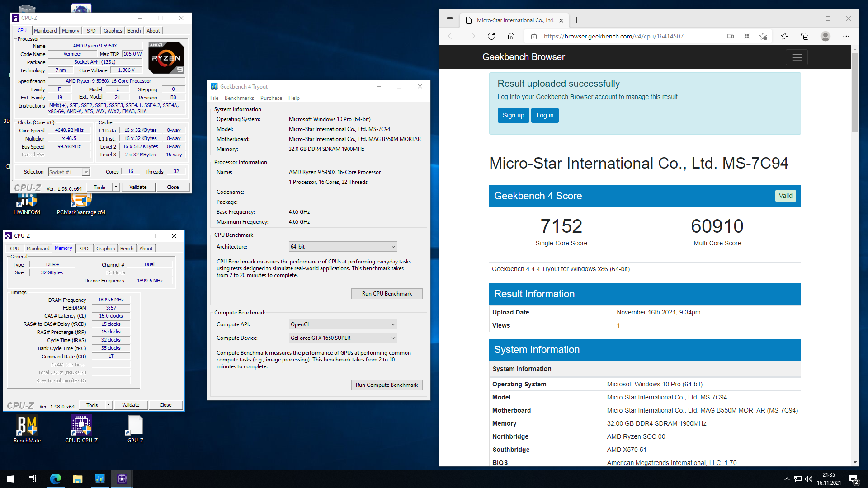Switch to Mainboard tab in top CPU-Z window
The width and height of the screenshot is (868, 488).
click(45, 31)
